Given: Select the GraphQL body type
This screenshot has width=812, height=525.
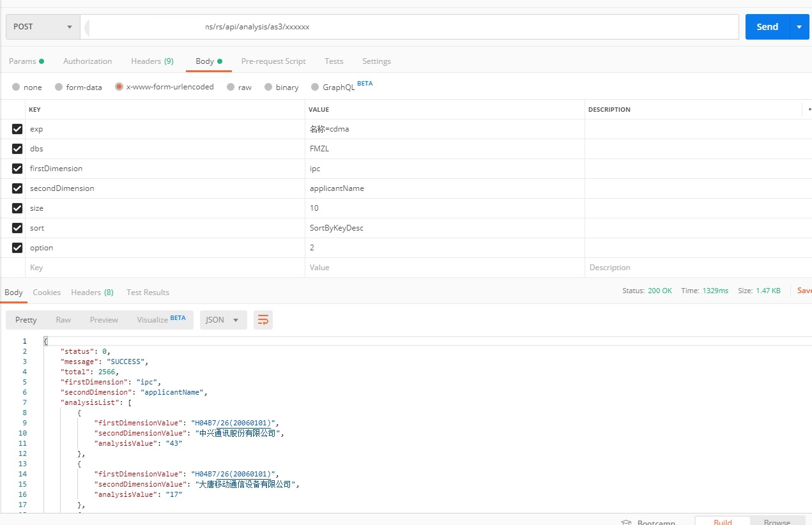Looking at the screenshot, I should 315,87.
